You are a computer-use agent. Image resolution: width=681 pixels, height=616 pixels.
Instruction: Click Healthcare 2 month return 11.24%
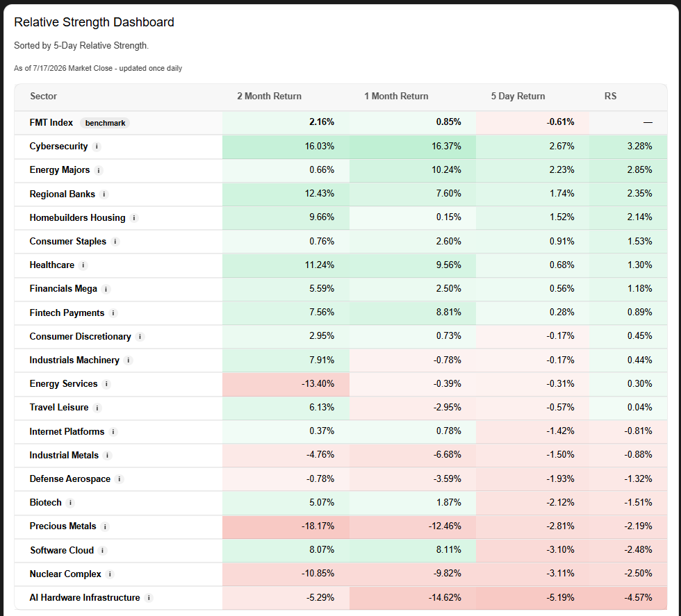(x=319, y=265)
